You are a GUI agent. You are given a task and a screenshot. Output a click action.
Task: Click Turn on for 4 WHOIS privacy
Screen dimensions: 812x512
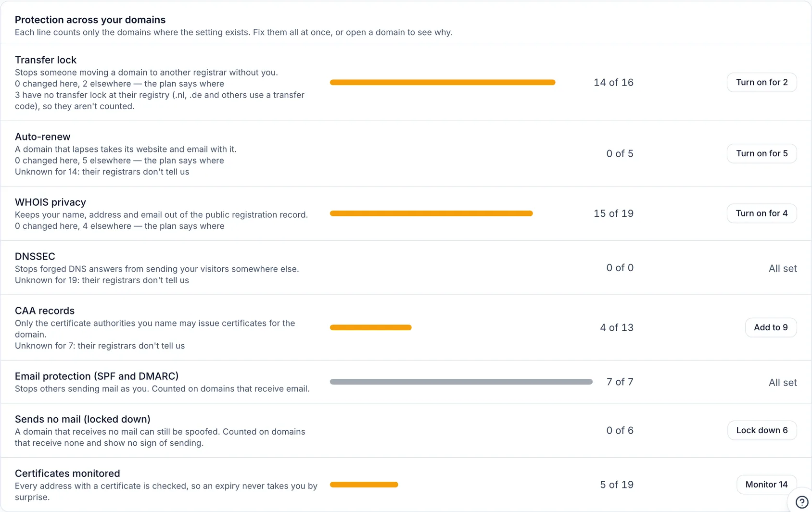click(761, 213)
